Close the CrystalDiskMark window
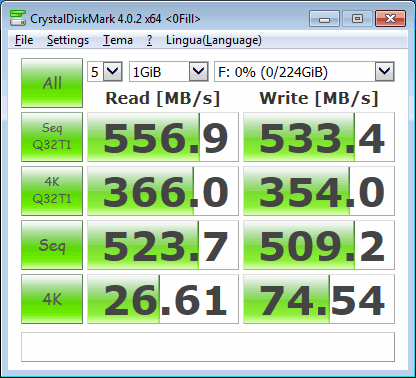This screenshot has width=416, height=378. pos(390,18)
